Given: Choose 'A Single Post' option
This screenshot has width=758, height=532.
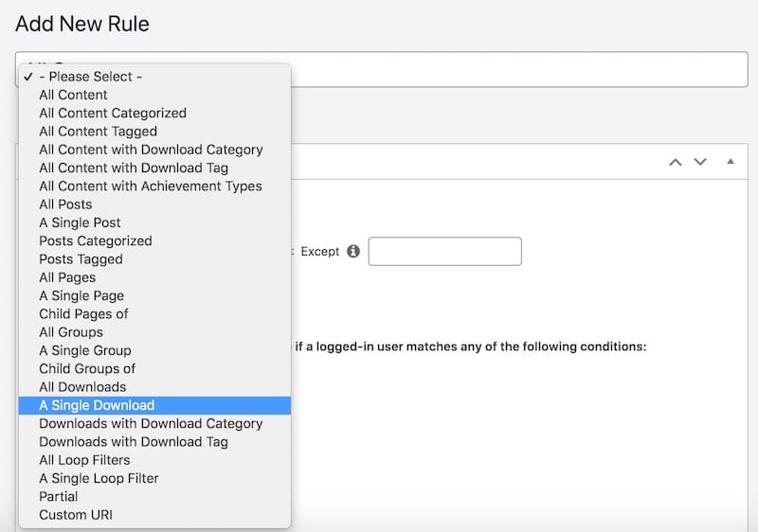Looking at the screenshot, I should (80, 222).
